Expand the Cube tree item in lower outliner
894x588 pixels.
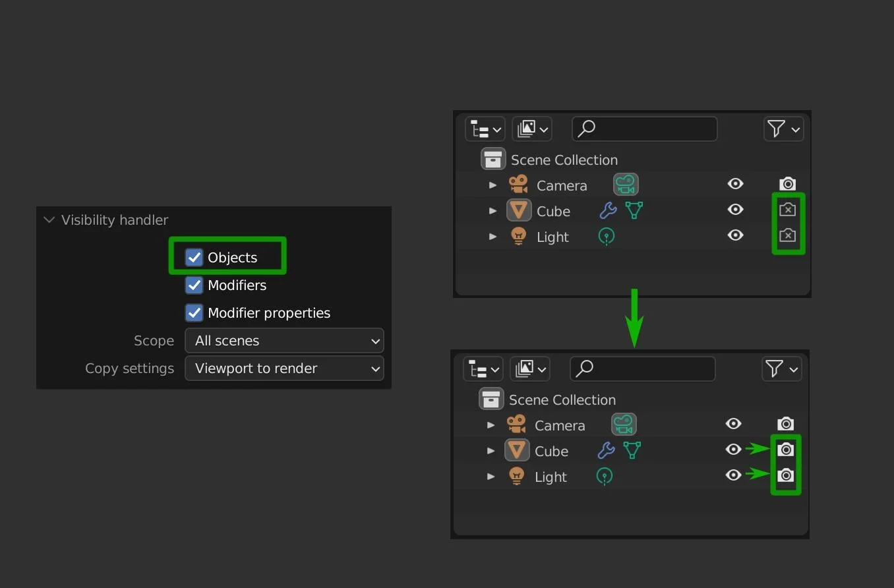coord(491,451)
